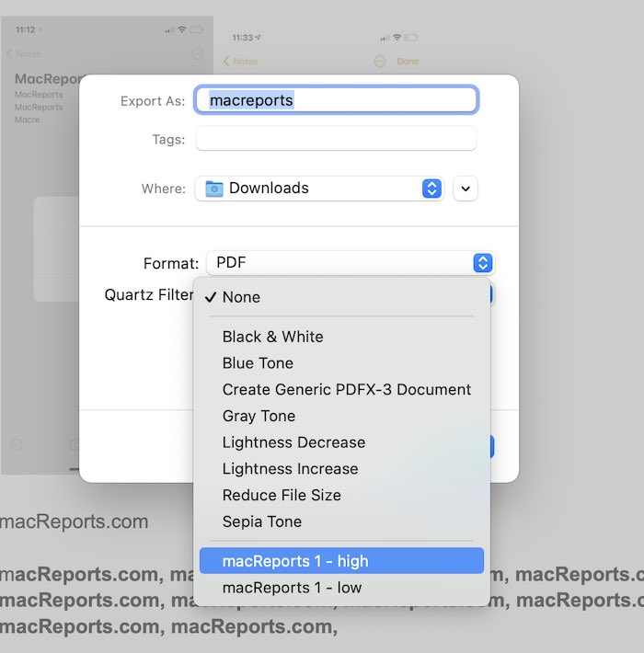The width and height of the screenshot is (644, 653).
Task: Select Create Generic PDFX-3 Document
Action: tap(341, 389)
